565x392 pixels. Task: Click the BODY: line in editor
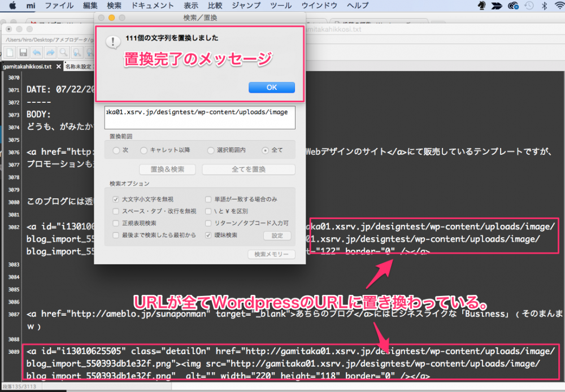[x=38, y=114]
